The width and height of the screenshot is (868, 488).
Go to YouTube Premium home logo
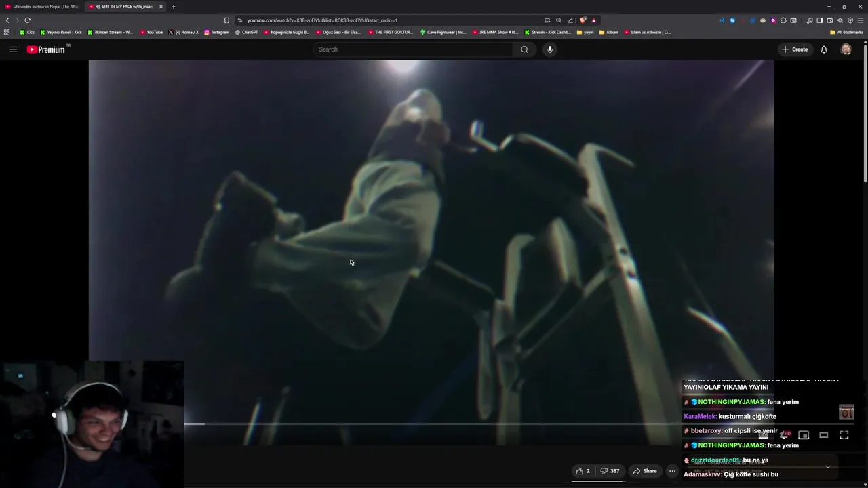[x=46, y=49]
